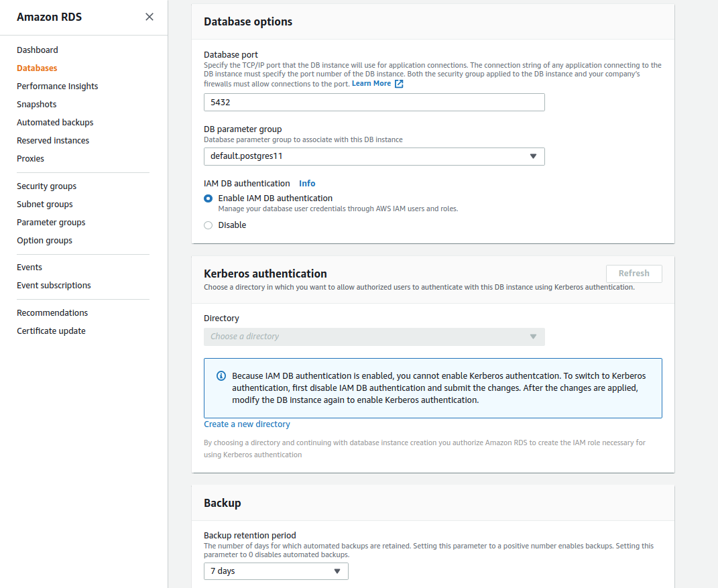Open Option groups in the sidebar
The height and width of the screenshot is (588, 718).
(44, 241)
